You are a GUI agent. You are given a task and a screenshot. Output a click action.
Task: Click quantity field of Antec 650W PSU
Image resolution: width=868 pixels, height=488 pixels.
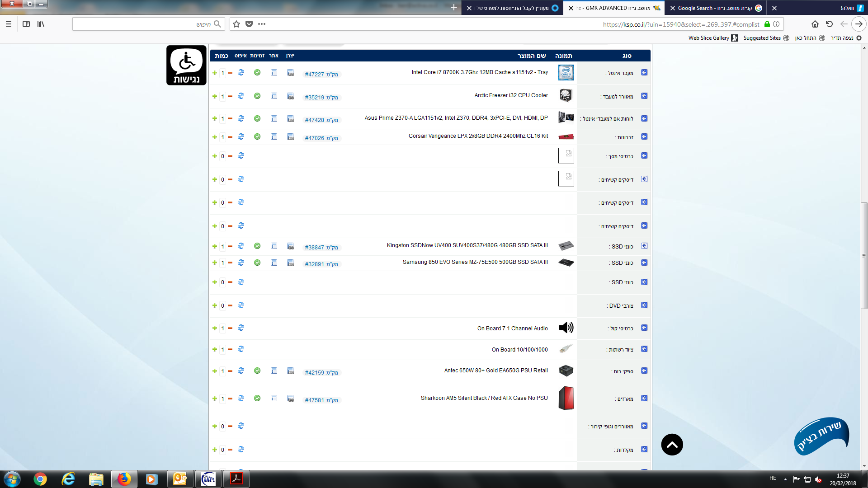tap(222, 371)
